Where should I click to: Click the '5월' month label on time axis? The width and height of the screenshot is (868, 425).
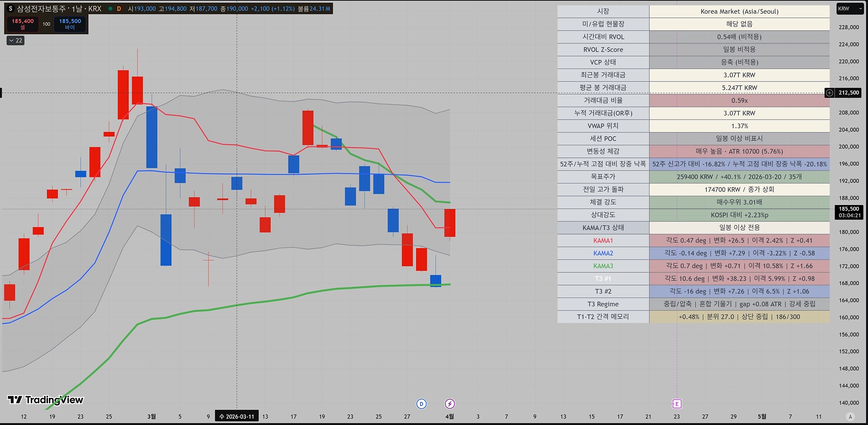coord(762,416)
